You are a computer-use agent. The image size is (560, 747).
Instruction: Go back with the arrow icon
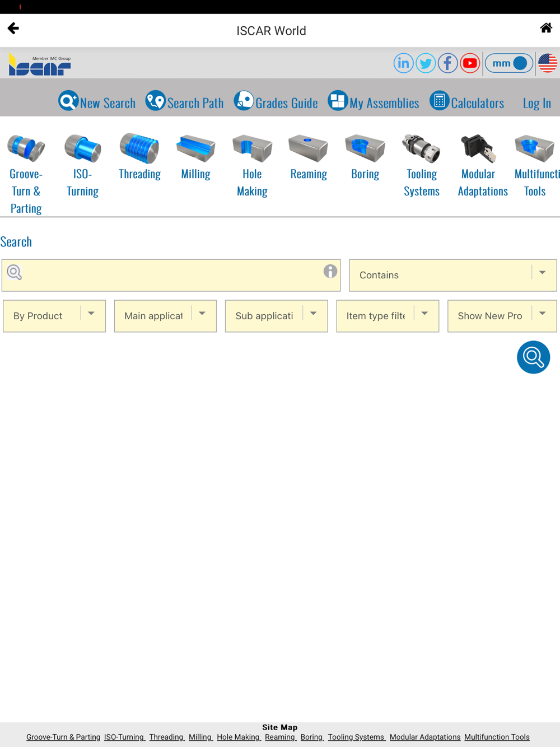tap(13, 28)
